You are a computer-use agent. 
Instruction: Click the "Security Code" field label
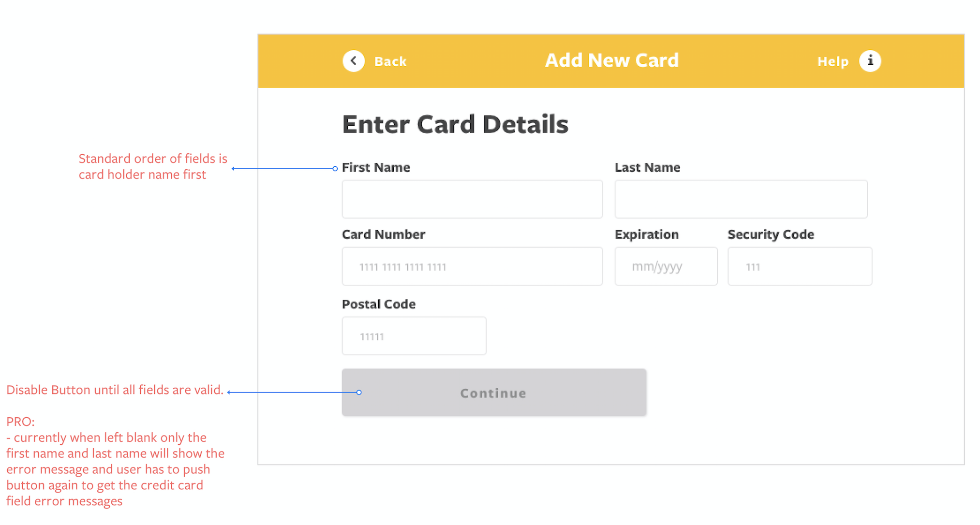(x=771, y=234)
